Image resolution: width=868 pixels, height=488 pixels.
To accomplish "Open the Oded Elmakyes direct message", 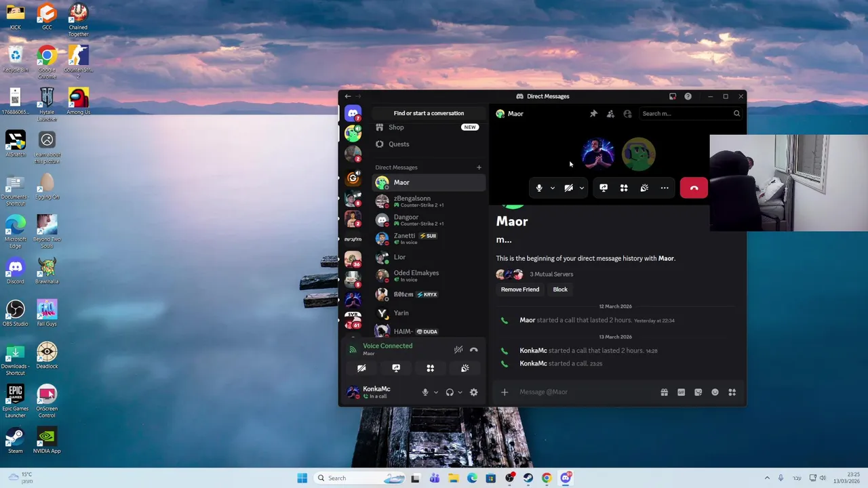I will point(429,276).
